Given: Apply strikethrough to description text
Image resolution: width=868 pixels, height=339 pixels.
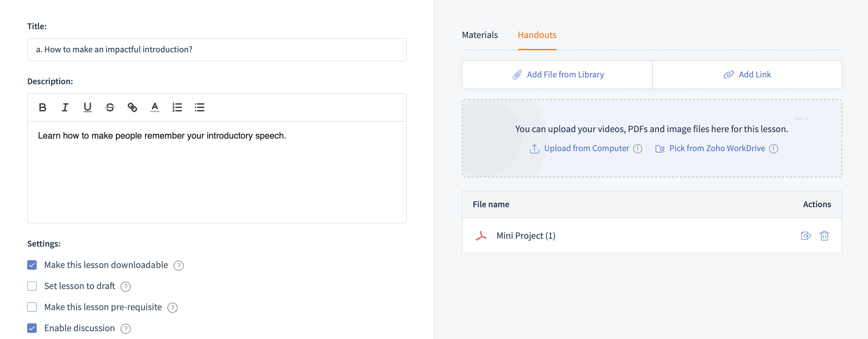Looking at the screenshot, I should tap(110, 107).
